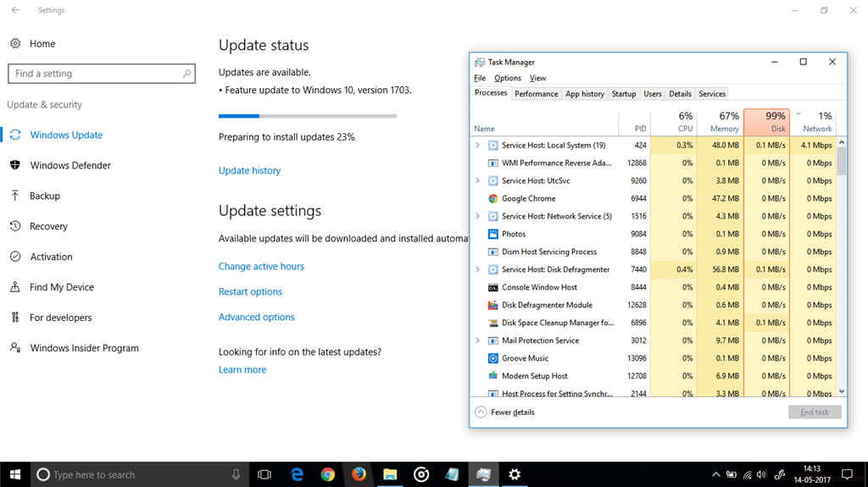Image resolution: width=868 pixels, height=487 pixels.
Task: Click the Recovery clock icon
Action: click(15, 226)
